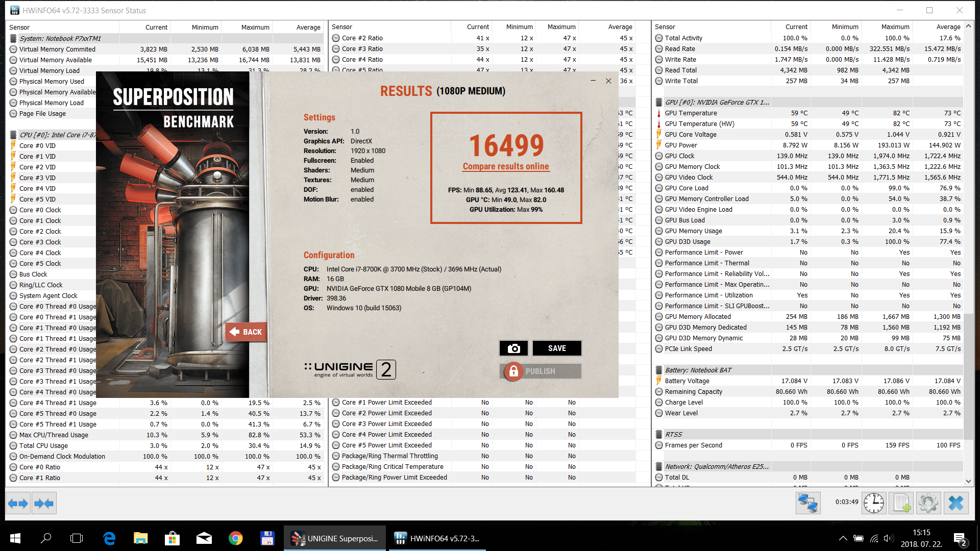
Task: Click the Maximum column header in right panel
Action: pos(895,27)
